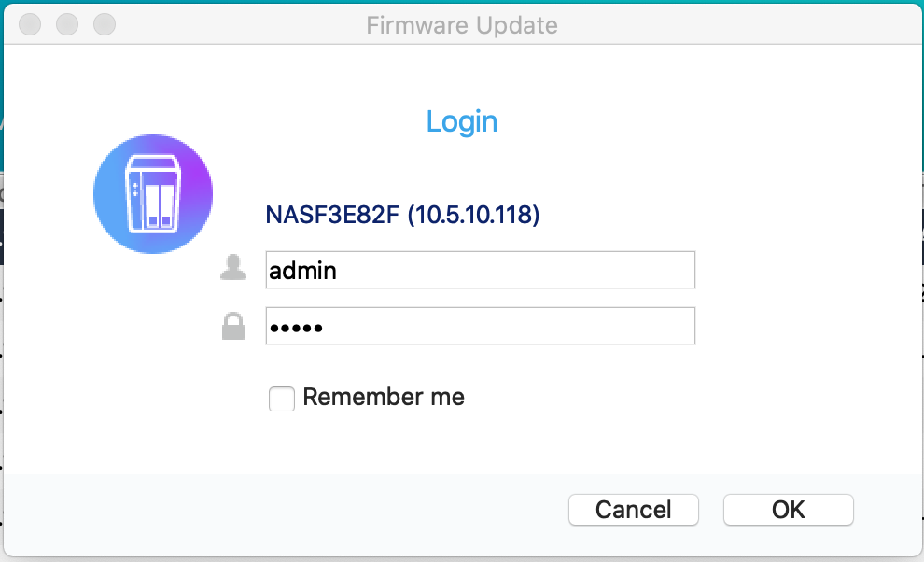924x562 pixels.
Task: Close the Firmware Update dialog
Action: click(30, 25)
